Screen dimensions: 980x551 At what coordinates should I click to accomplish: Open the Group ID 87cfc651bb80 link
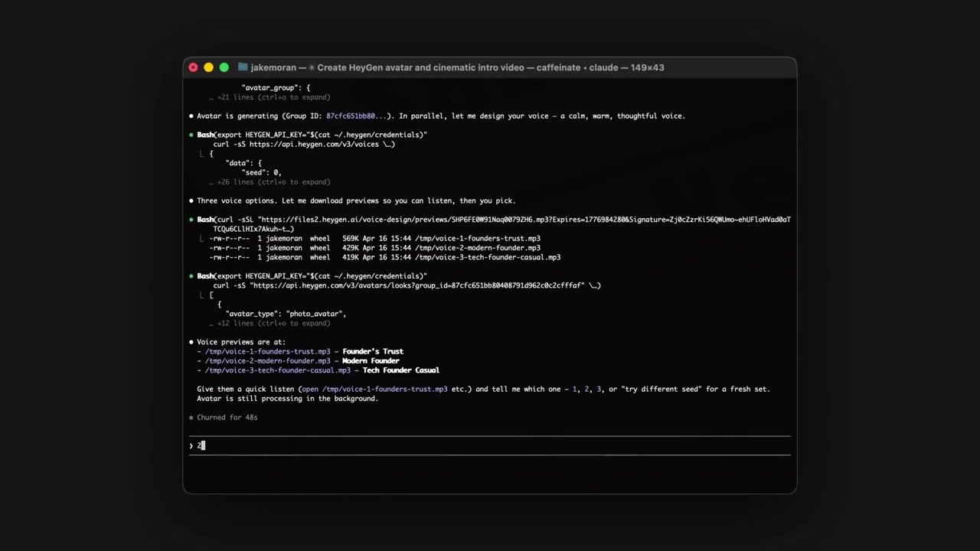[358, 116]
